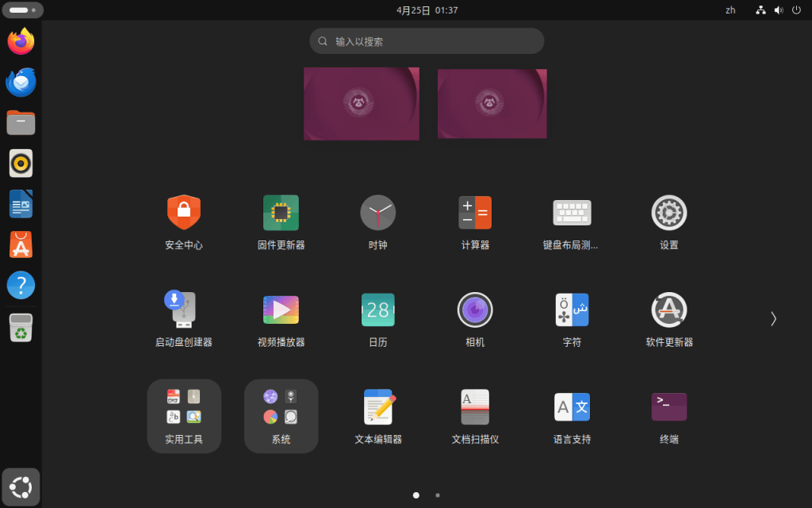812x508 pixels.
Task: Launch the 文档扫描仪 document scanner
Action: pos(475,416)
